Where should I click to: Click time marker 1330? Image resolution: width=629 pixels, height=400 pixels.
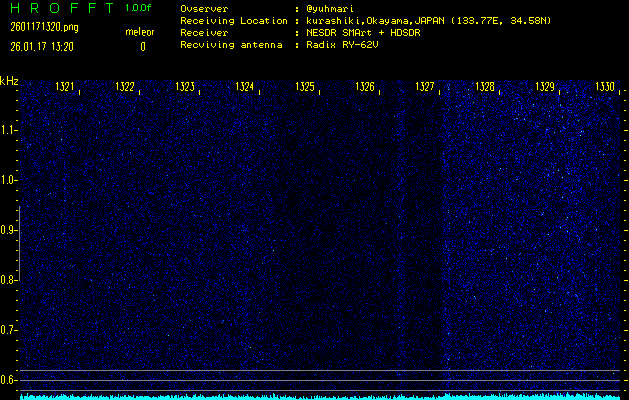[x=605, y=86]
